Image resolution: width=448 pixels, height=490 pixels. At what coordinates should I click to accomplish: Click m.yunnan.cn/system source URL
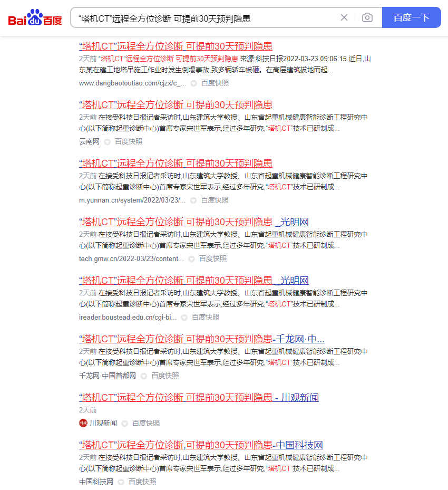132,200
